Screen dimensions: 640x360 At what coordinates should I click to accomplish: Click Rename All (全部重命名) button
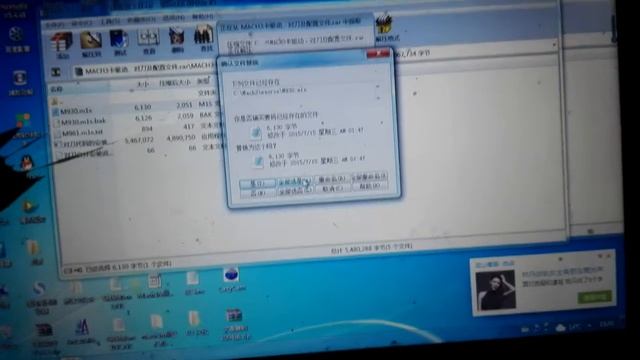coord(369,177)
